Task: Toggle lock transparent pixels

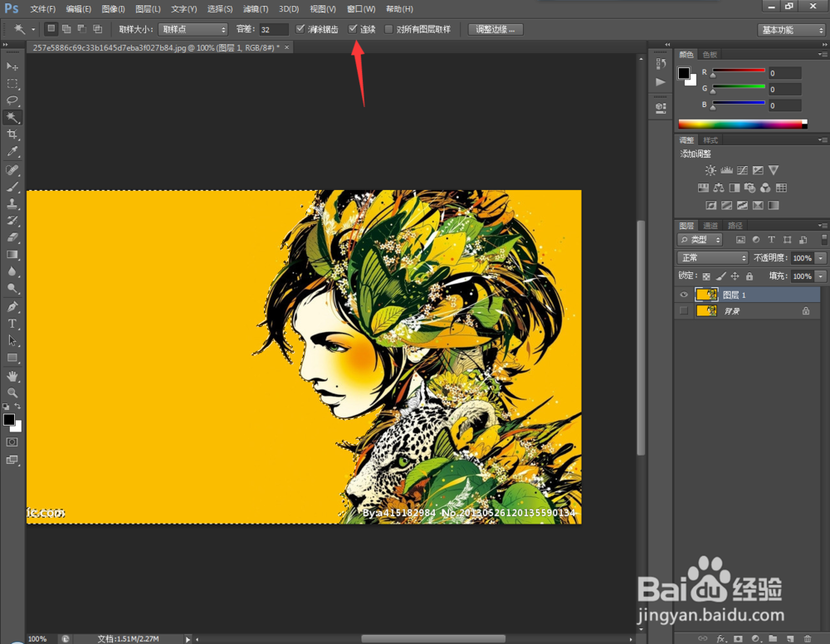Action: click(x=706, y=276)
